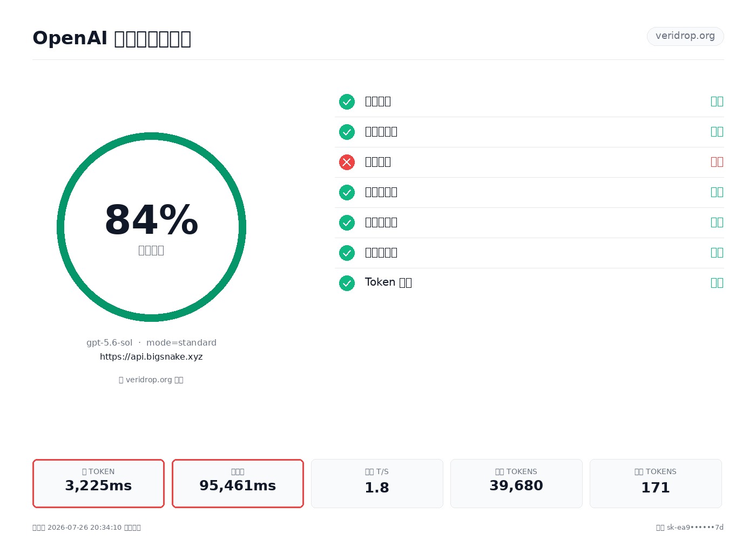Click the 84% circular progress ring
Screen dimensions: 756x540
pos(151,227)
